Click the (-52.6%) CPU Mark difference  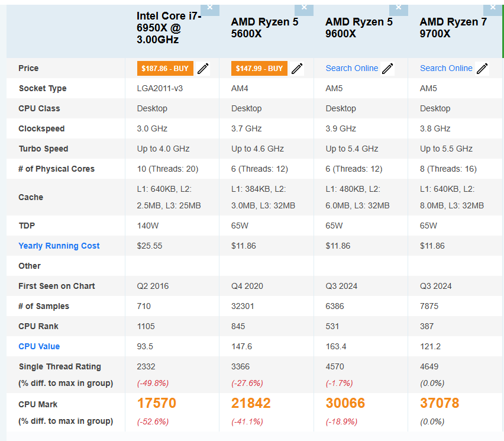coord(153,421)
